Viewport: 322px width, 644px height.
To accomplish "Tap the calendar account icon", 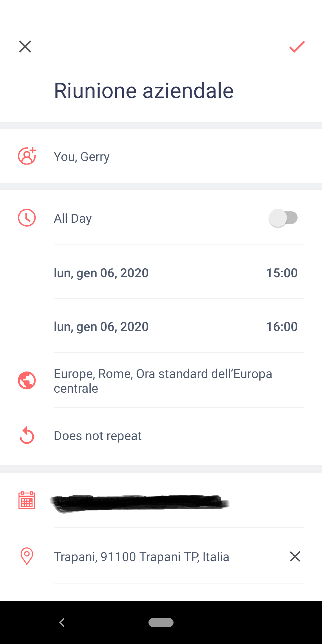I will pos(27,500).
